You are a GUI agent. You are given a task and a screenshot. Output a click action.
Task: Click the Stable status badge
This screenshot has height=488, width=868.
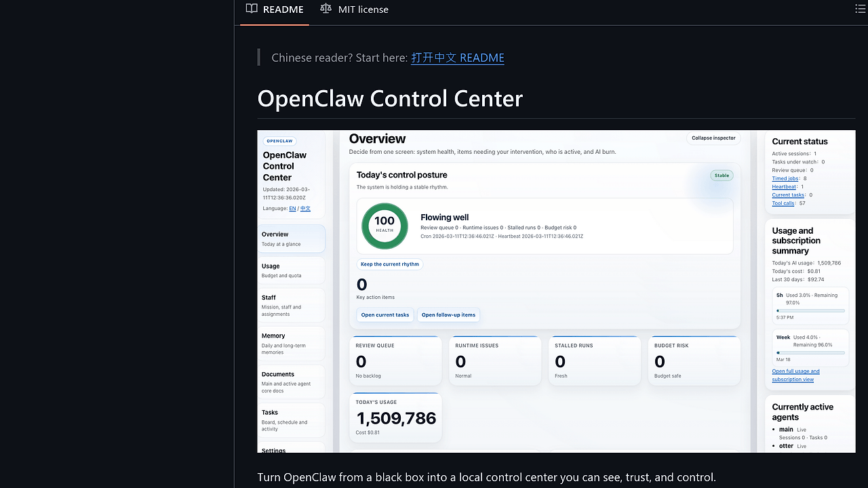coord(722,176)
